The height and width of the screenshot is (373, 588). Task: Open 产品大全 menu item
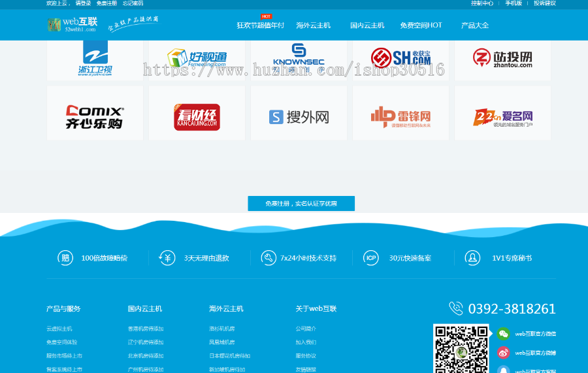coord(475,25)
